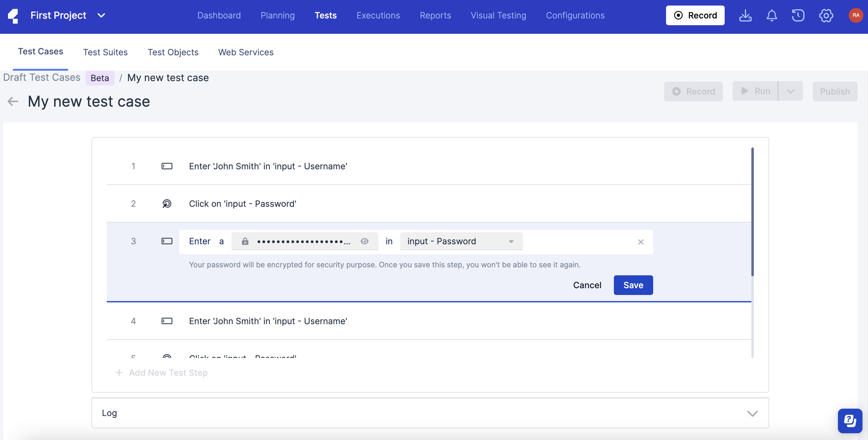868x440 pixels.
Task: Open the RA user avatar menu
Action: [x=855, y=16]
